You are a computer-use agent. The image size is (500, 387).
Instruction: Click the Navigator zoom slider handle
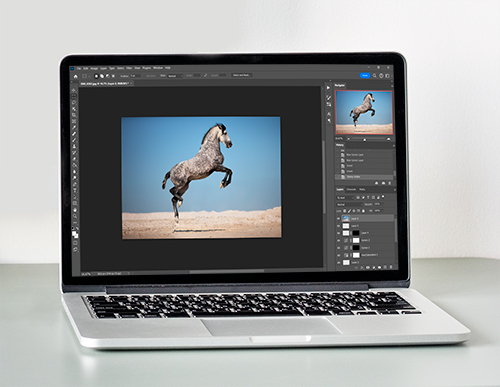click(x=365, y=139)
